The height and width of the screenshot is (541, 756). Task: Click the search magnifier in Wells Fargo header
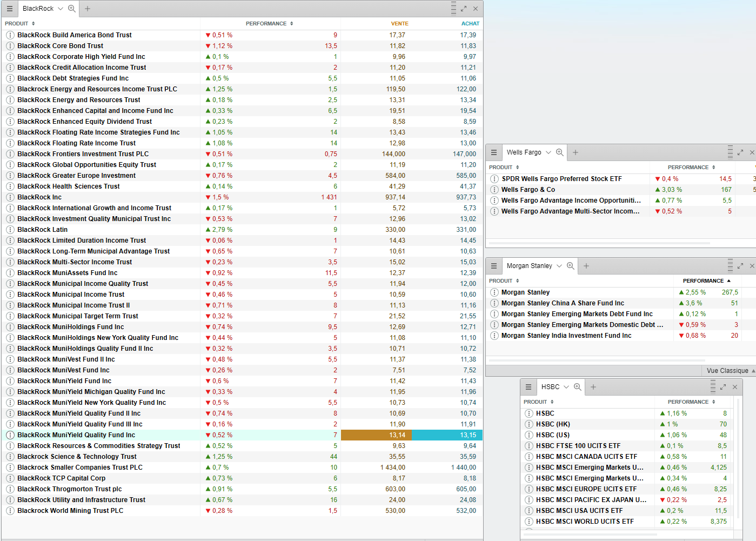pos(560,152)
